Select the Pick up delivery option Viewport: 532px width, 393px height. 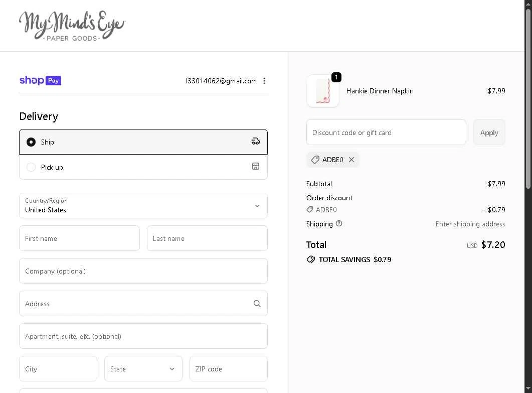click(143, 167)
